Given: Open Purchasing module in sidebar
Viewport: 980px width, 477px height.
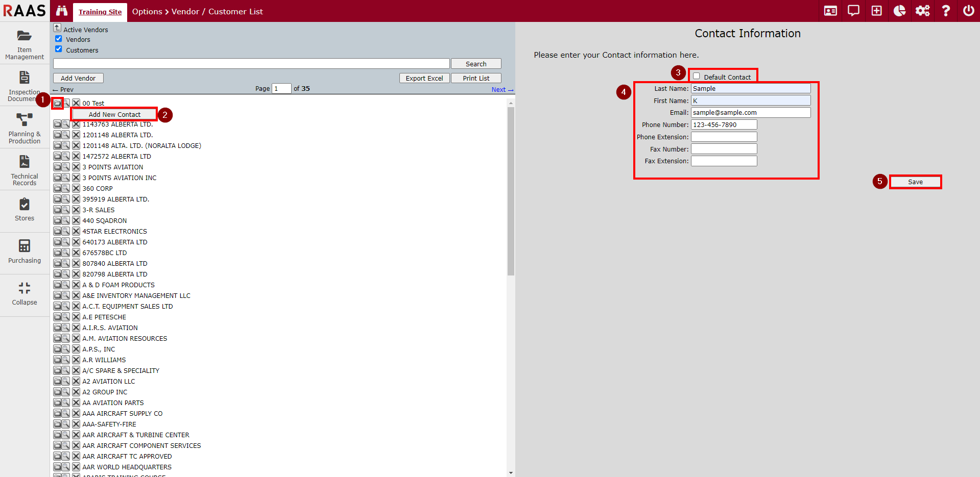Looking at the screenshot, I should click(25, 252).
